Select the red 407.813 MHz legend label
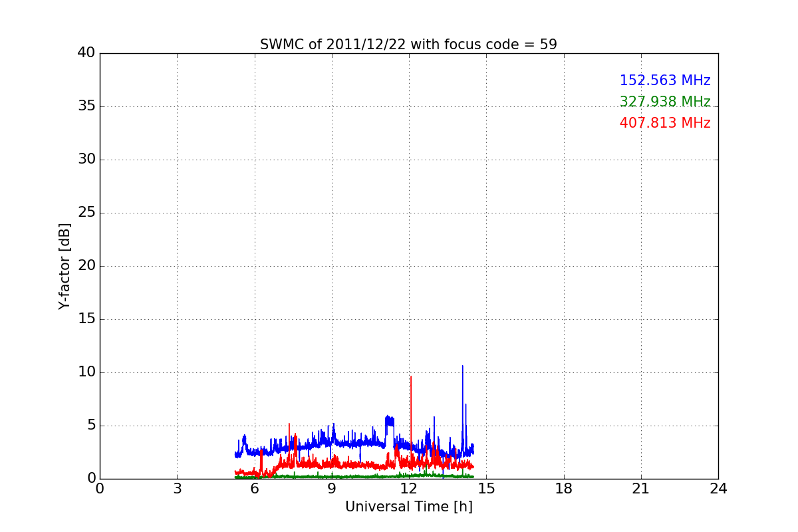 (x=665, y=123)
